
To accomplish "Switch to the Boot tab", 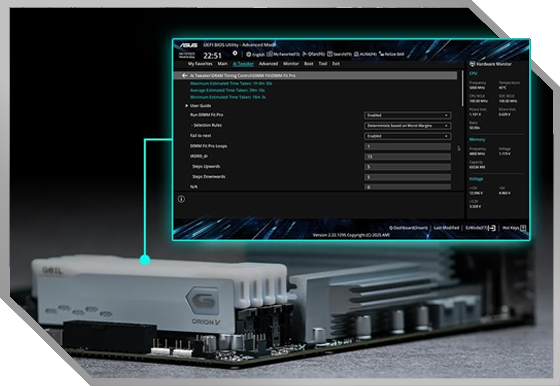I will pyautogui.click(x=309, y=64).
